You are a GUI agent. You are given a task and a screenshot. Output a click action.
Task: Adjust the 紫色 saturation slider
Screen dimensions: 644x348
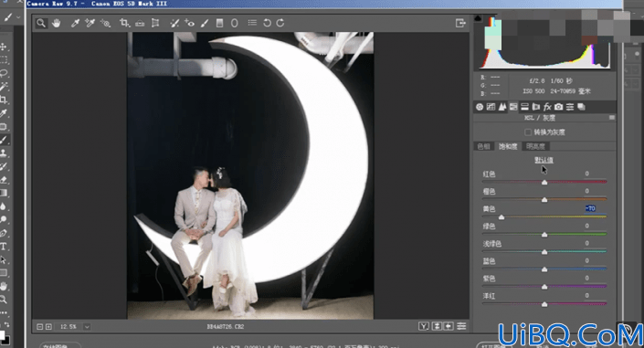click(x=544, y=287)
